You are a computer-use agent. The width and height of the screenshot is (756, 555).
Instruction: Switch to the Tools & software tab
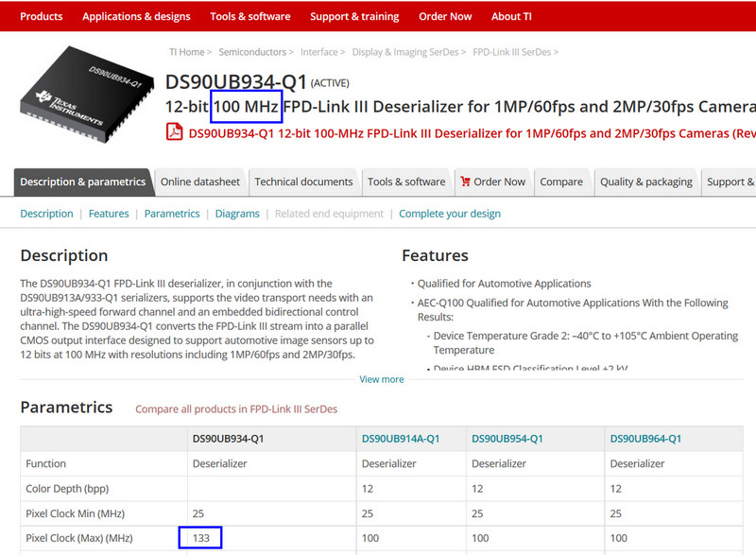(x=406, y=182)
